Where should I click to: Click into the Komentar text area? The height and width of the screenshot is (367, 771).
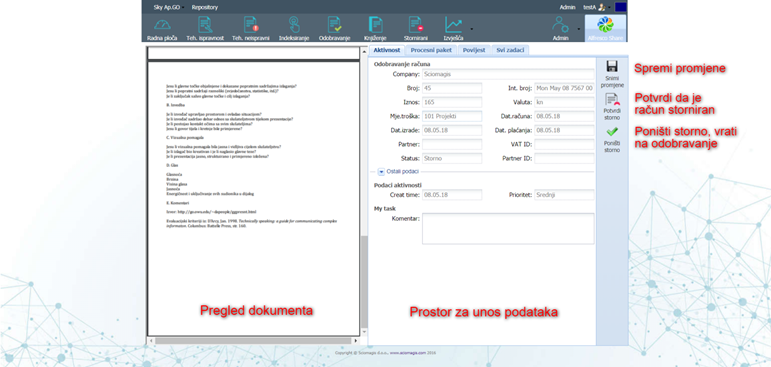(508, 228)
